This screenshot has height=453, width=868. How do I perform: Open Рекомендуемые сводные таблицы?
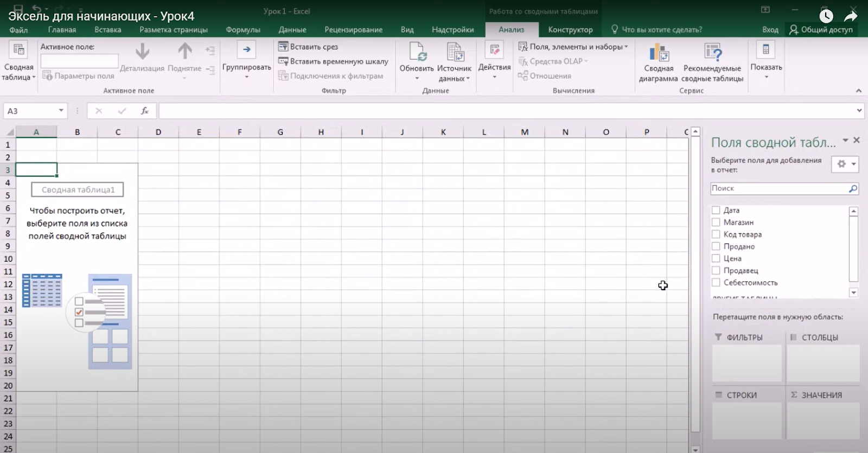point(712,63)
